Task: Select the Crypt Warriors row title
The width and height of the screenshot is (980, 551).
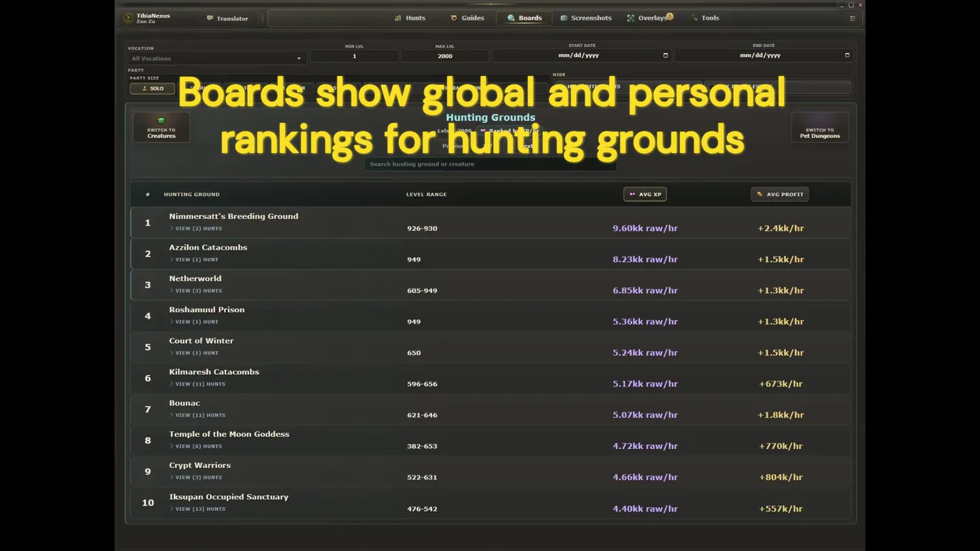Action: [x=200, y=465]
